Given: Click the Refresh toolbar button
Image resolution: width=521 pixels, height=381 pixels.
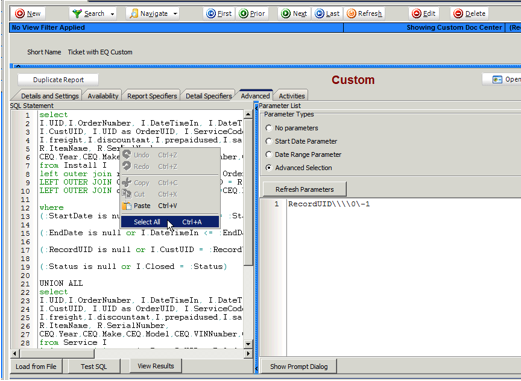Looking at the screenshot, I should pos(364,14).
